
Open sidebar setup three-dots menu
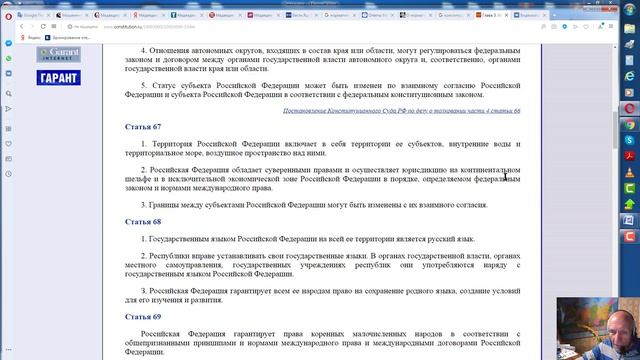coord(9,349)
